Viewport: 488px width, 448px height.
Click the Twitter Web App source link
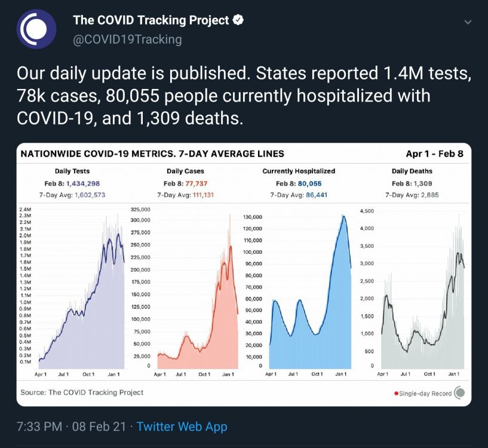182,426
